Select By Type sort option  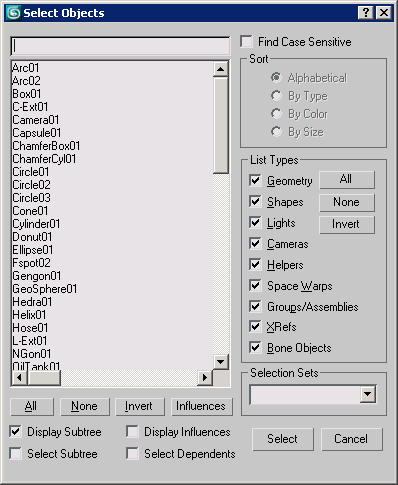tap(276, 96)
